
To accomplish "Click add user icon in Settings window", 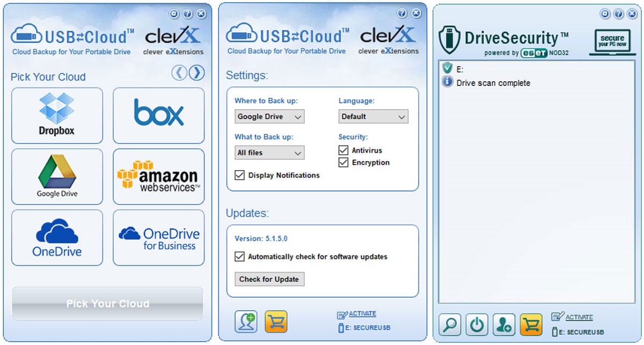I will click(246, 321).
